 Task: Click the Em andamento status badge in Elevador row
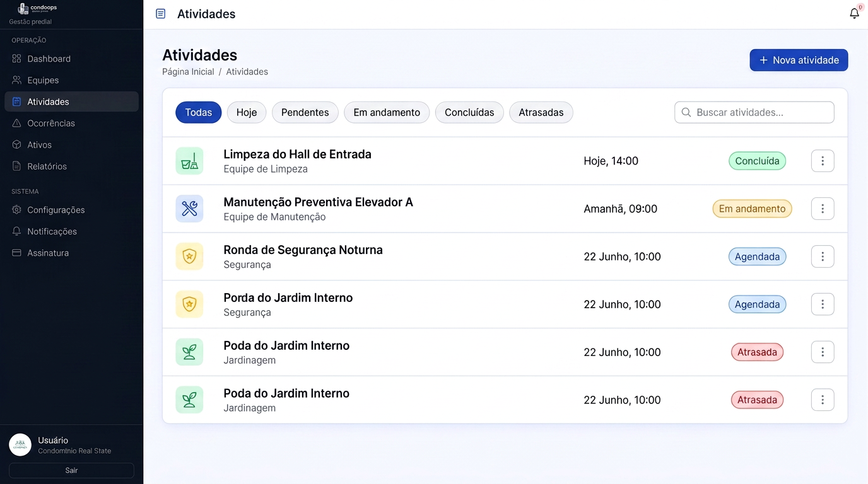click(x=752, y=209)
